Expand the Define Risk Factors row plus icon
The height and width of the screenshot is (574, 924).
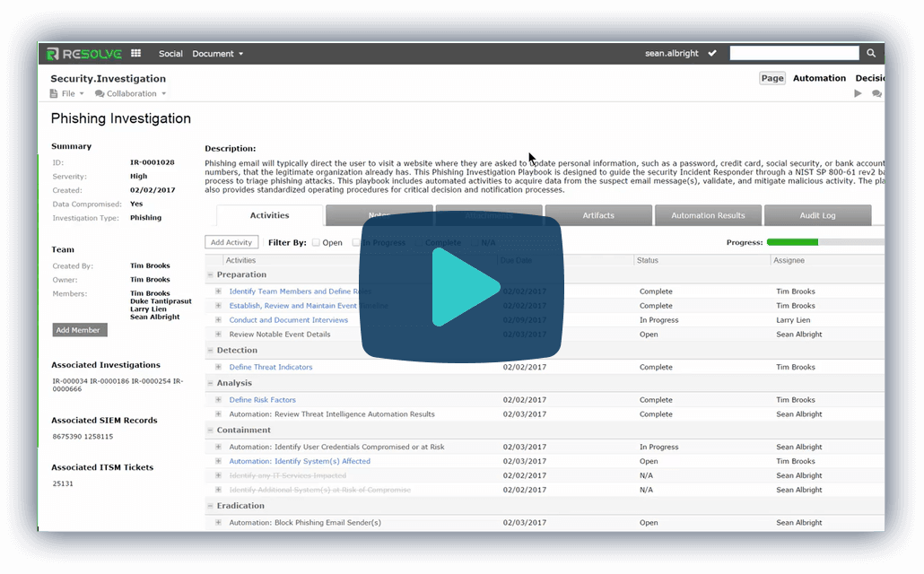[x=218, y=400]
